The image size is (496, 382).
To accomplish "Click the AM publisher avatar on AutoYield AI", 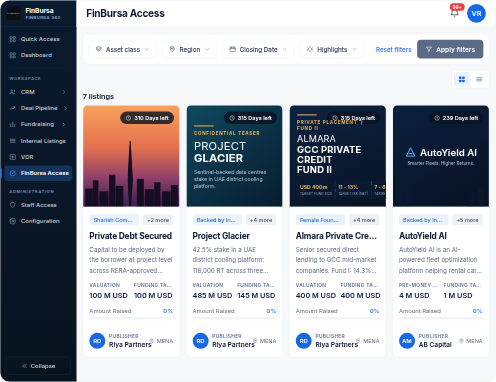I will pos(407,341).
